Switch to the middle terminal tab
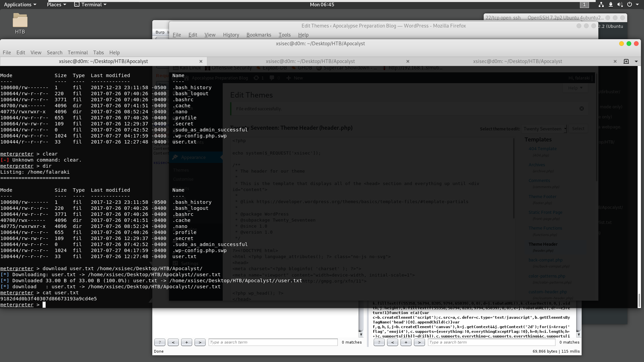The height and width of the screenshot is (362, 644). [x=310, y=61]
